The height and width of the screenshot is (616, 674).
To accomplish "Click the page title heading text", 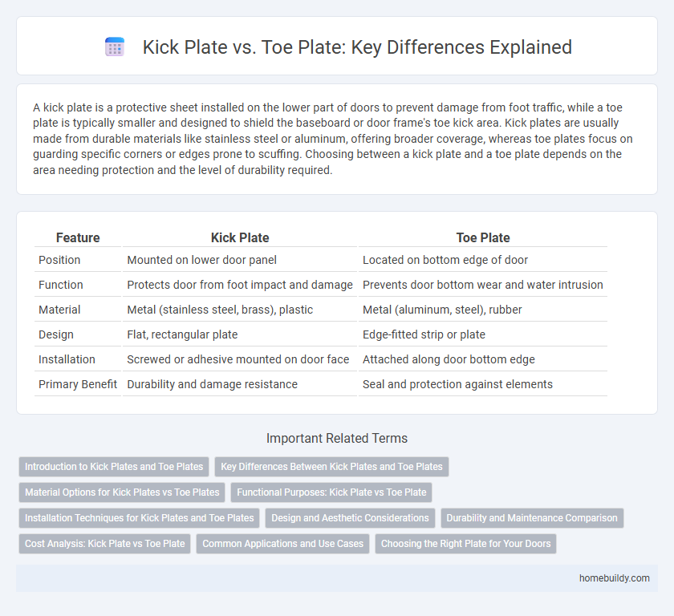I will tap(357, 47).
